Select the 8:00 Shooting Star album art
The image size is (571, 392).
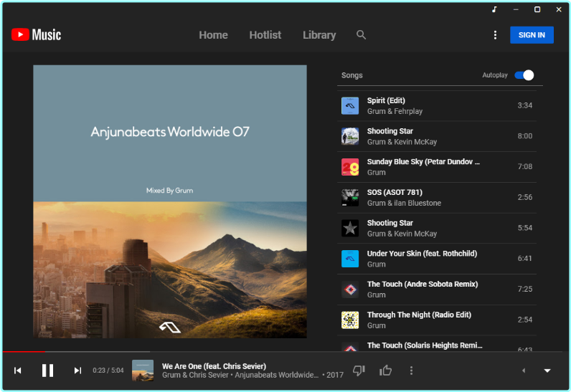[350, 136]
